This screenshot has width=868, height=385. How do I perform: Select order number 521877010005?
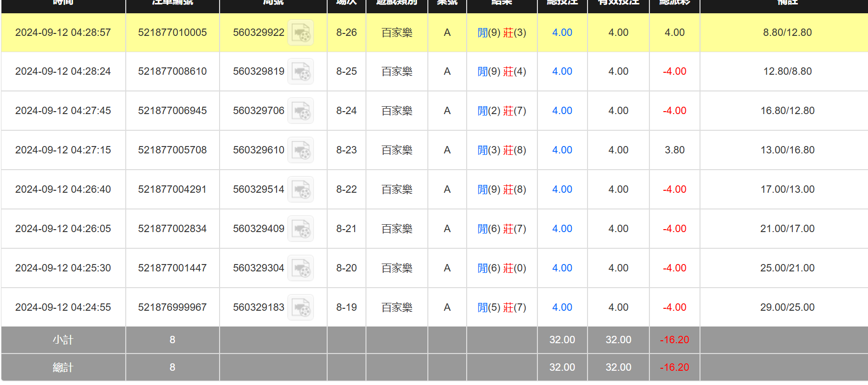172,32
